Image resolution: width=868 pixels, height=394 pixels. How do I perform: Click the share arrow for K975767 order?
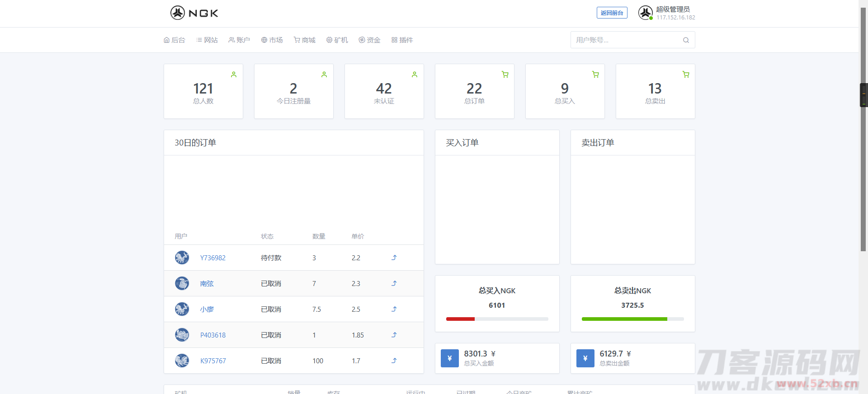pos(394,361)
